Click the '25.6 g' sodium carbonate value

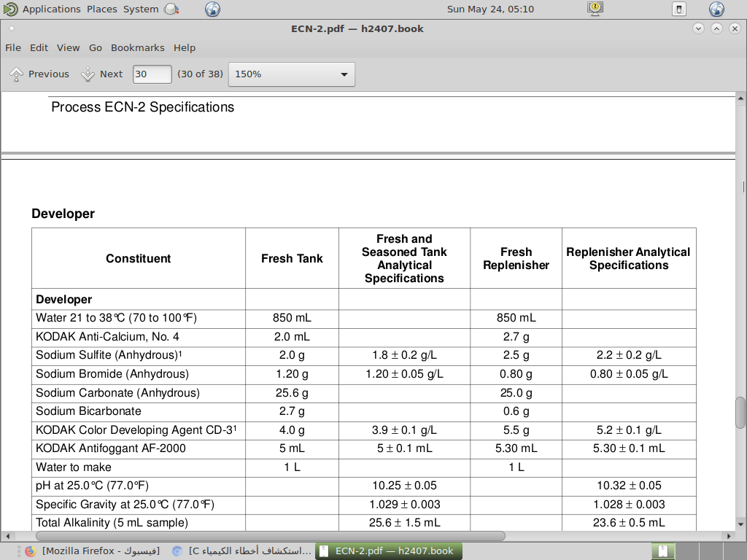[x=292, y=393]
